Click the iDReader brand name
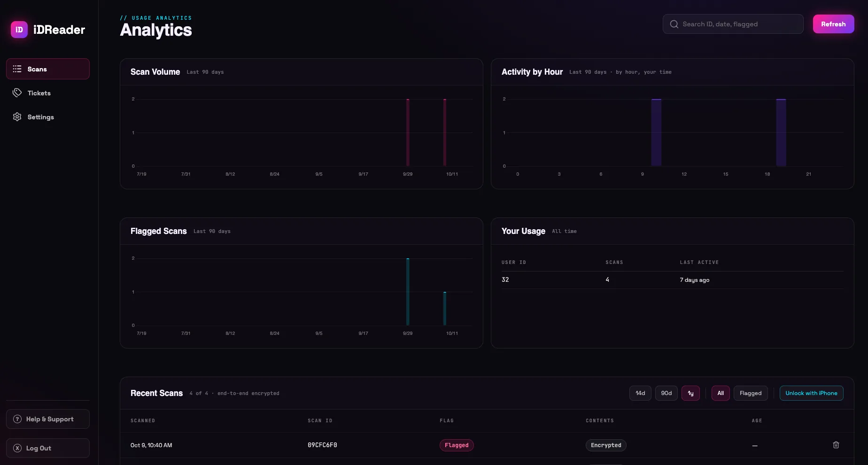868x465 pixels. [x=59, y=30]
